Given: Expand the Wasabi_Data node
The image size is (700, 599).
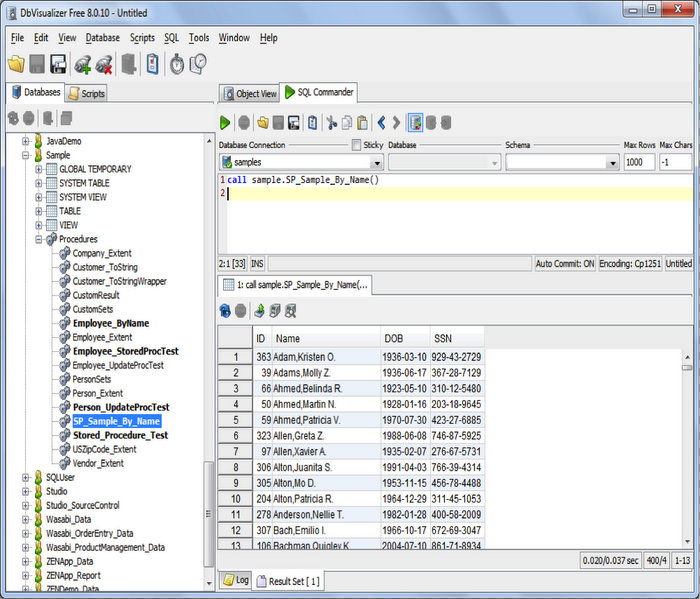Looking at the screenshot, I should coord(26,520).
